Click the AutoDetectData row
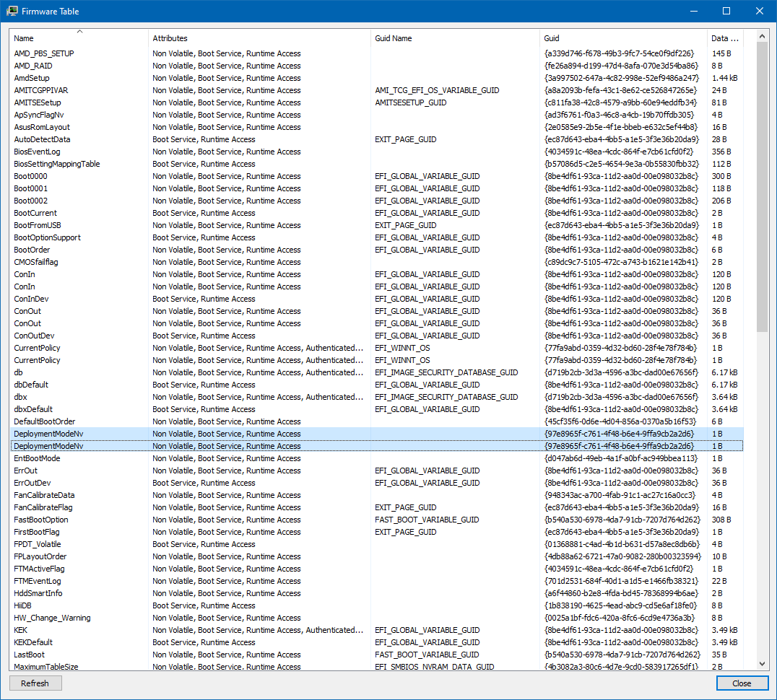 coord(377,139)
